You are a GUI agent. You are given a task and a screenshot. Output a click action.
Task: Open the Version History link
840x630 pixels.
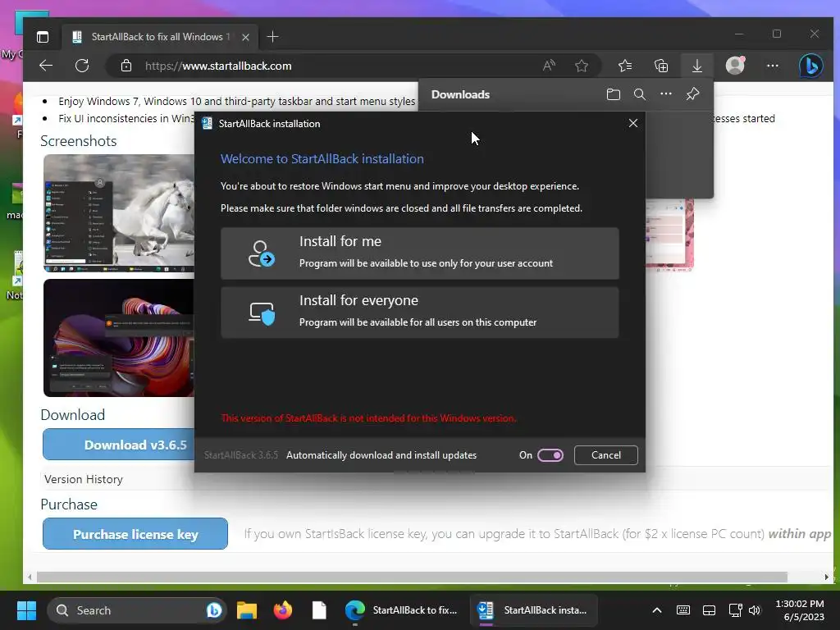coord(84,479)
